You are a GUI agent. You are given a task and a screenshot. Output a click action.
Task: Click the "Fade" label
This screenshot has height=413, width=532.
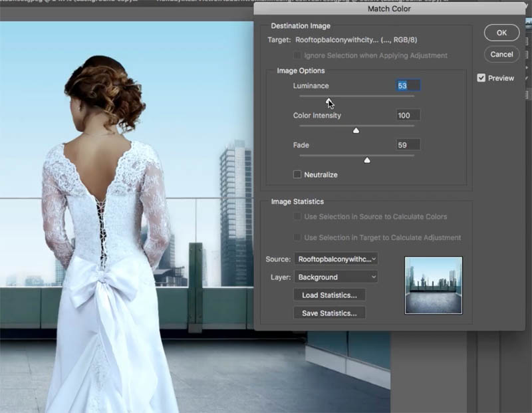click(301, 145)
